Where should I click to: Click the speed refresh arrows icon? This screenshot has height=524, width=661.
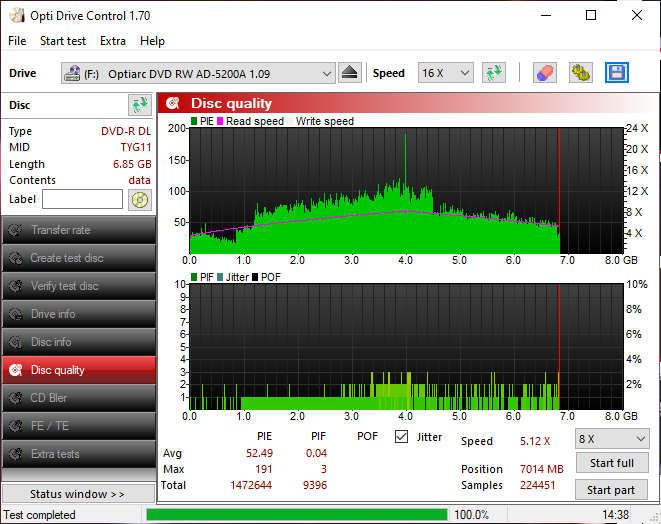pyautogui.click(x=494, y=73)
